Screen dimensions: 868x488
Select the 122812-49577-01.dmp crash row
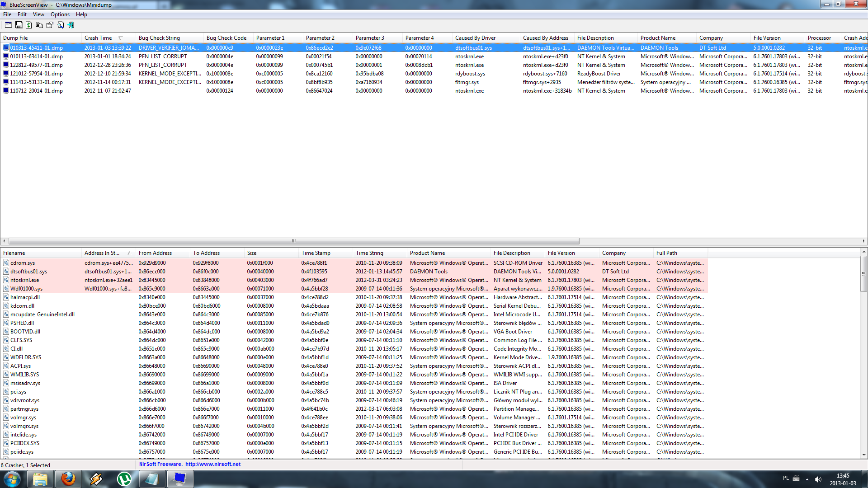pyautogui.click(x=434, y=65)
